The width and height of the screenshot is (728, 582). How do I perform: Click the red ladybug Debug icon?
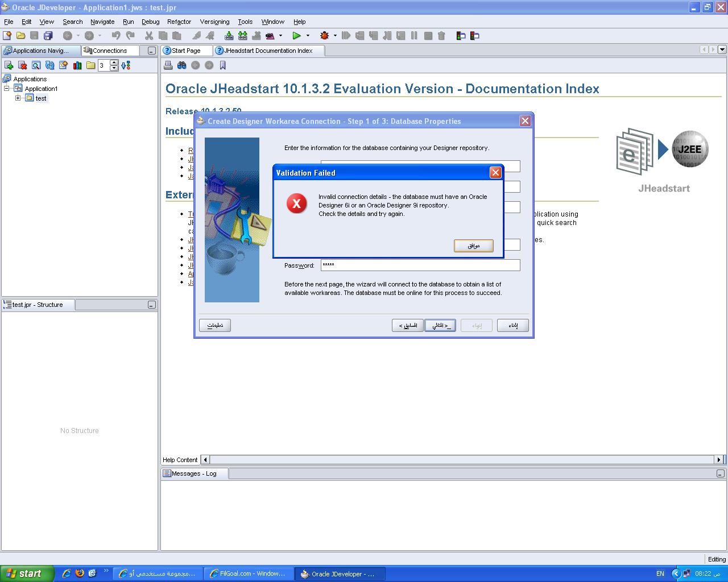click(324, 36)
